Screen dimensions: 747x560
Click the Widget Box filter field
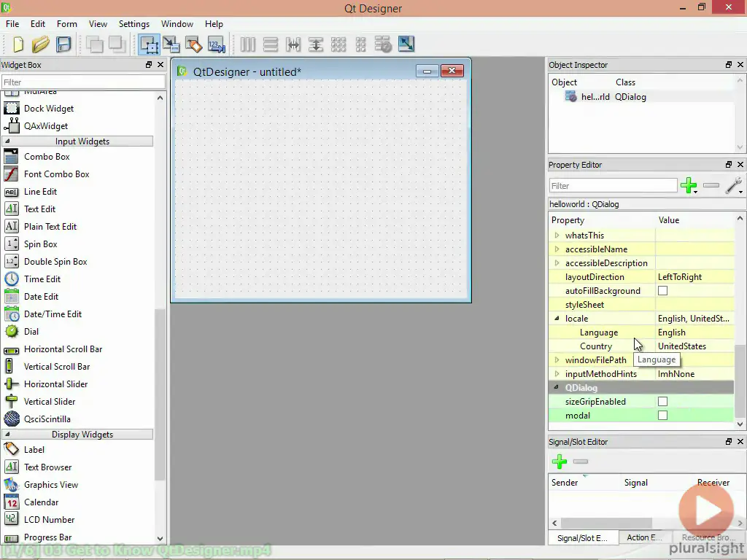click(83, 82)
